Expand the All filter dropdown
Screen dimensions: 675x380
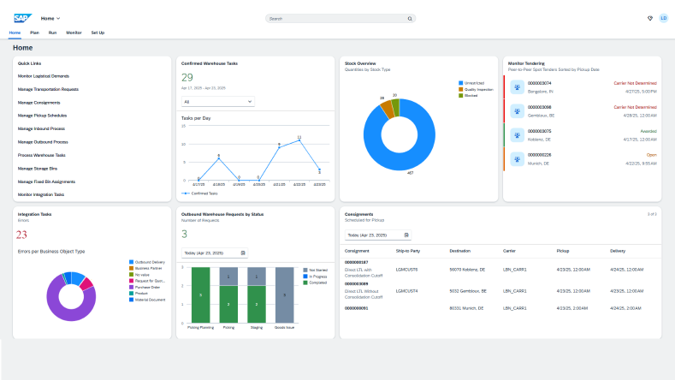(x=217, y=102)
